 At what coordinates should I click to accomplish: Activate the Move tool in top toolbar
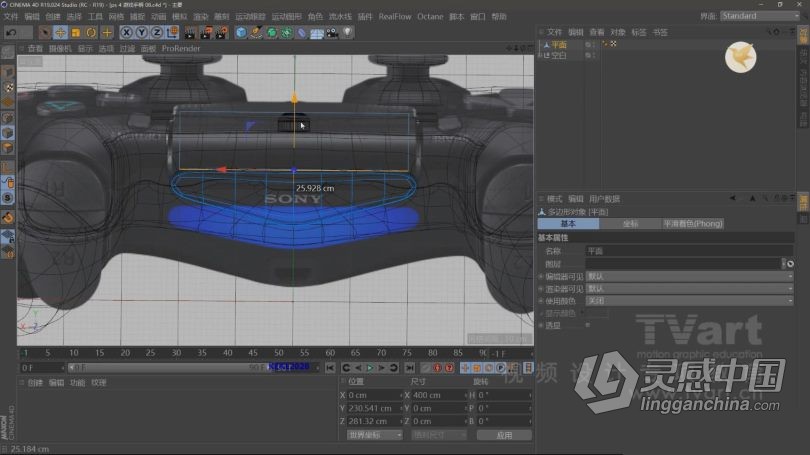(x=60, y=33)
